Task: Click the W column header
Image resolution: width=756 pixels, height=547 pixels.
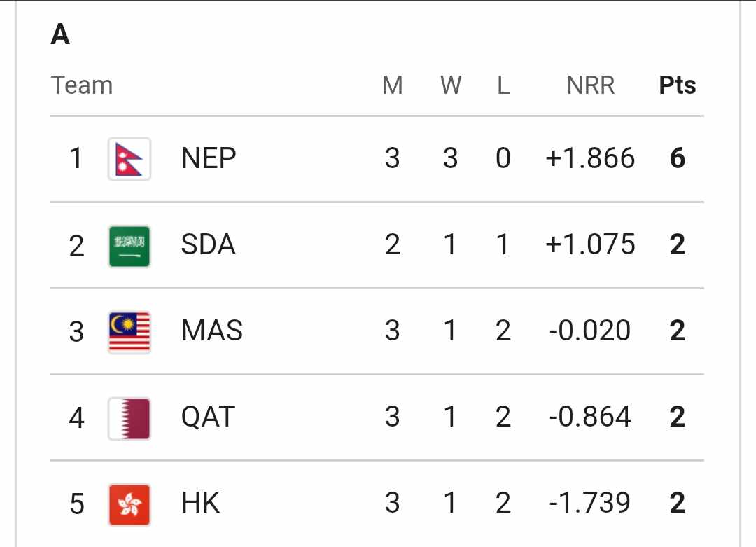Action: click(450, 85)
